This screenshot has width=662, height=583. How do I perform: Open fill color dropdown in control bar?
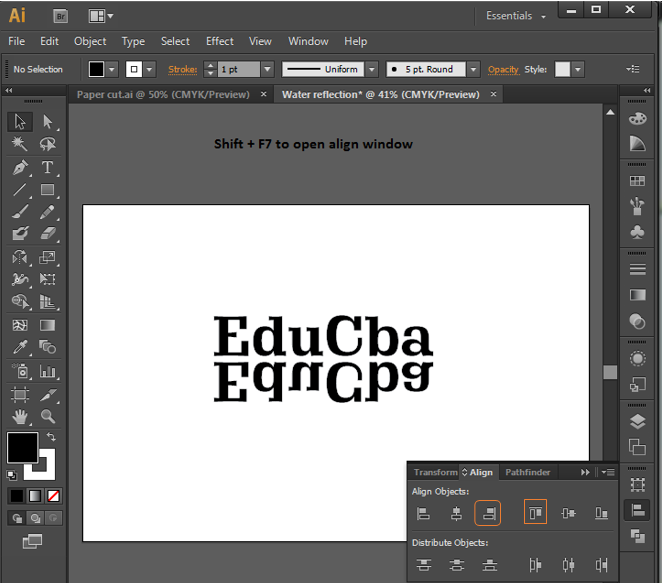click(111, 69)
